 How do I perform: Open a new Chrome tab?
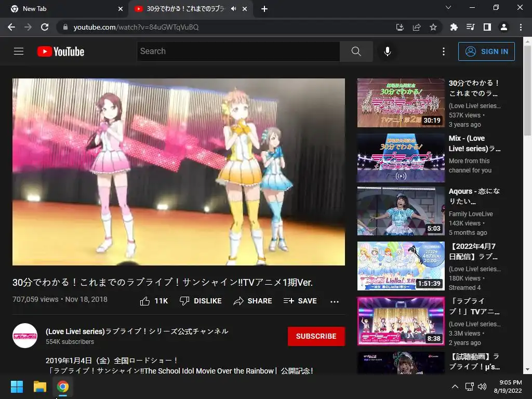264,9
